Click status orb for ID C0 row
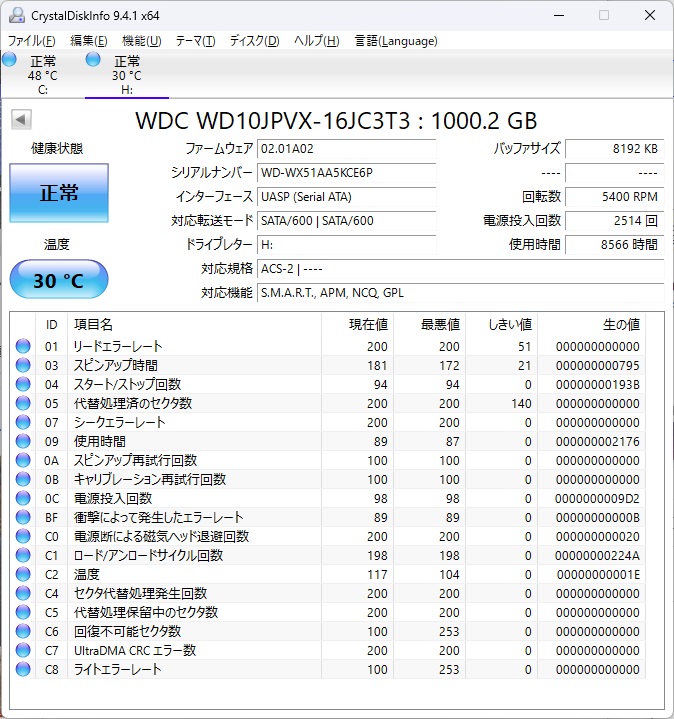 23,536
